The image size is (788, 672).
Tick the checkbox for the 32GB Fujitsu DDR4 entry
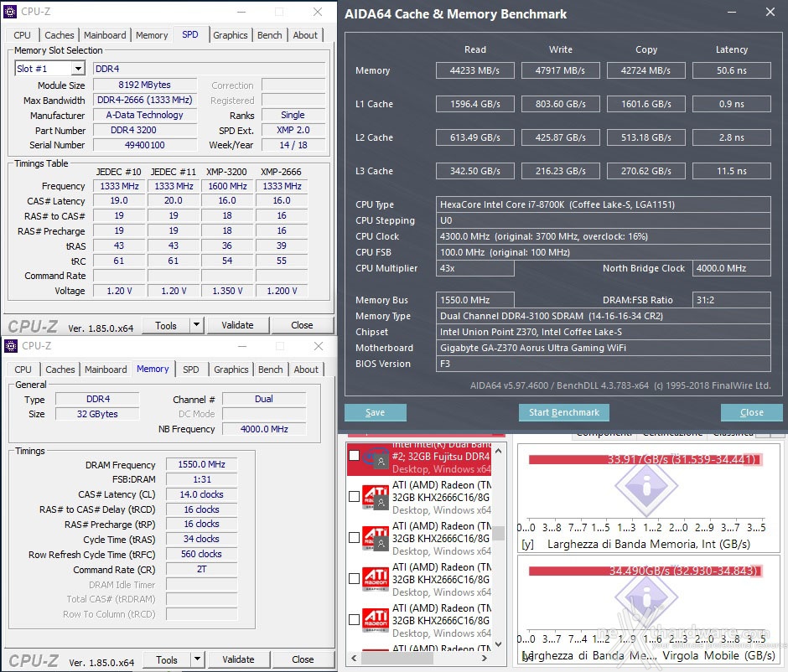[355, 455]
